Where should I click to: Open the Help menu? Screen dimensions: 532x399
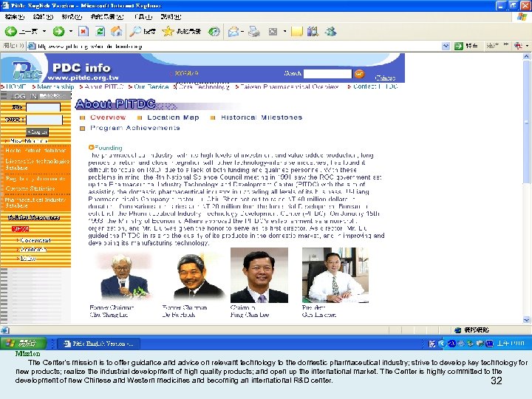click(x=171, y=16)
